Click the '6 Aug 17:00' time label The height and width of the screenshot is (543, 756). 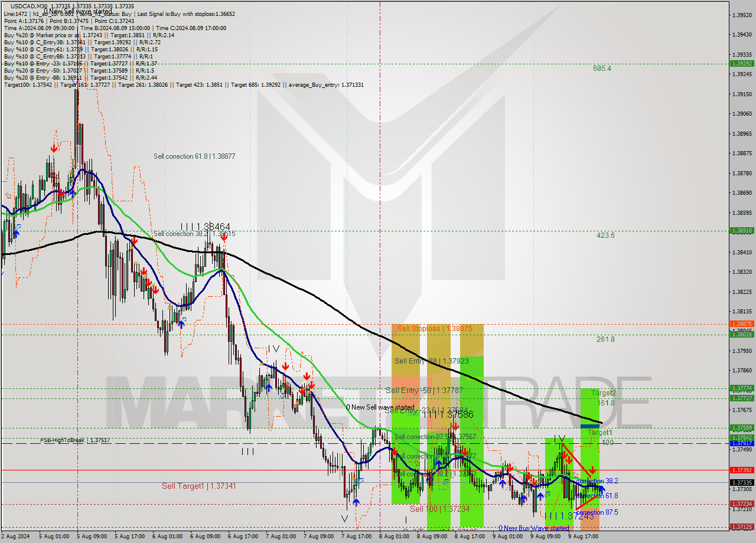tap(244, 537)
